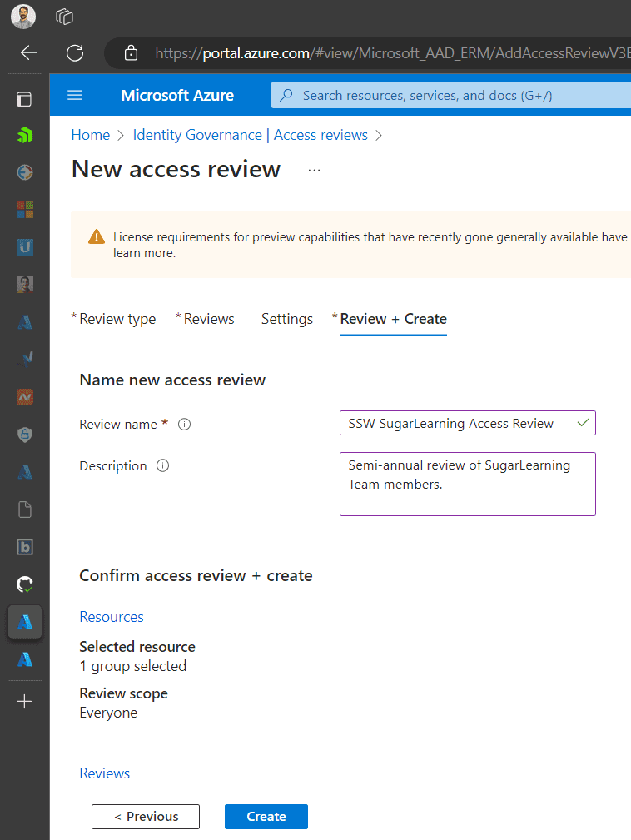Click the info icon beside Review name

click(x=185, y=425)
